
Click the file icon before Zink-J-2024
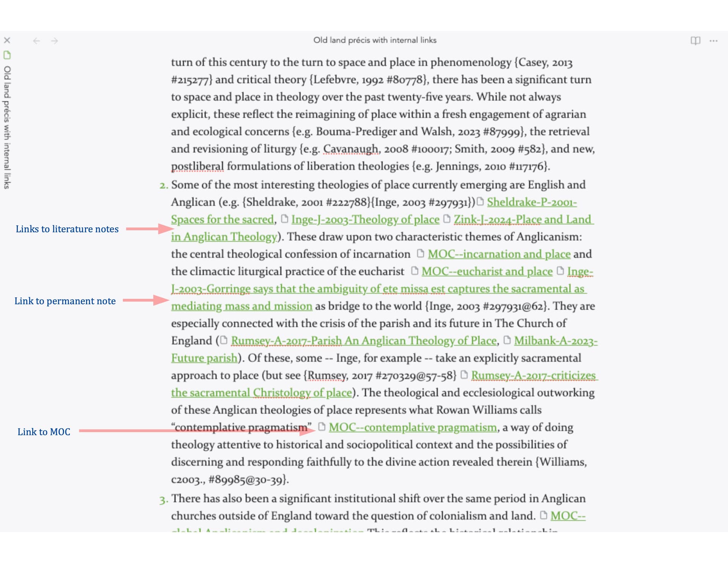(x=447, y=219)
